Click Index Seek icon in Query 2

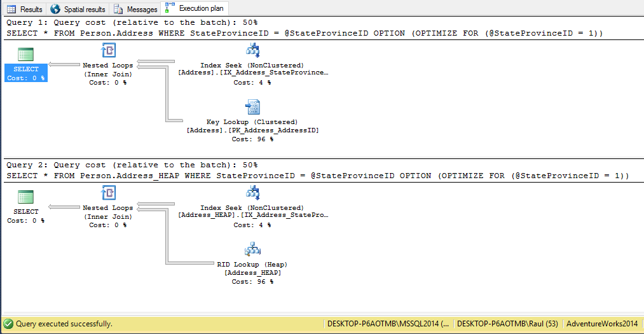[x=252, y=193]
